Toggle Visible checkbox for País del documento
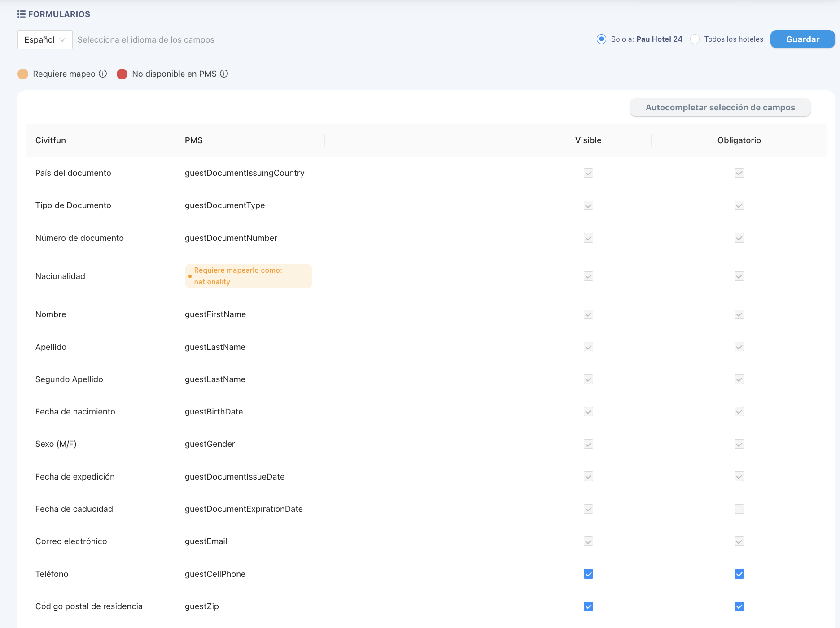 588,173
